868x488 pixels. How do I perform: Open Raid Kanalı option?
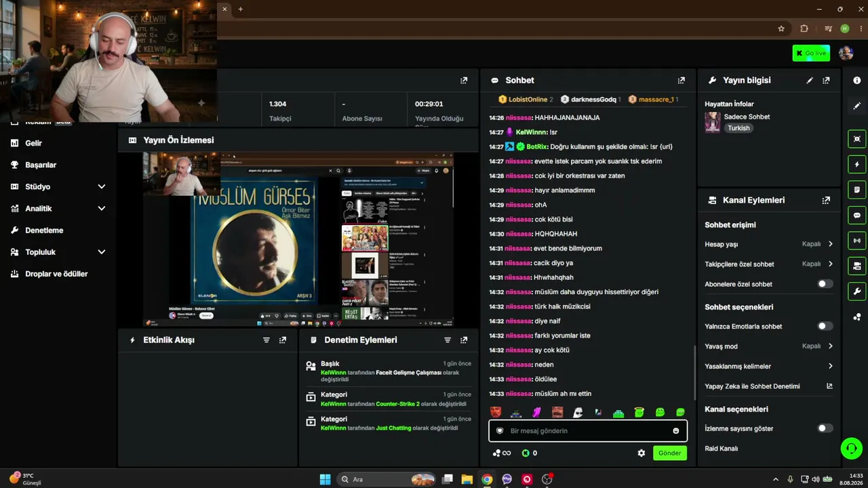pyautogui.click(x=722, y=449)
